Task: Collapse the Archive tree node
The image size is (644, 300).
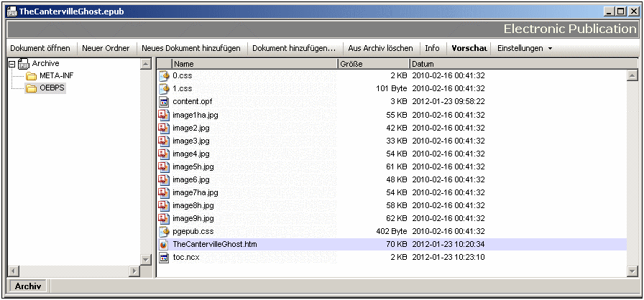Action: (x=12, y=64)
